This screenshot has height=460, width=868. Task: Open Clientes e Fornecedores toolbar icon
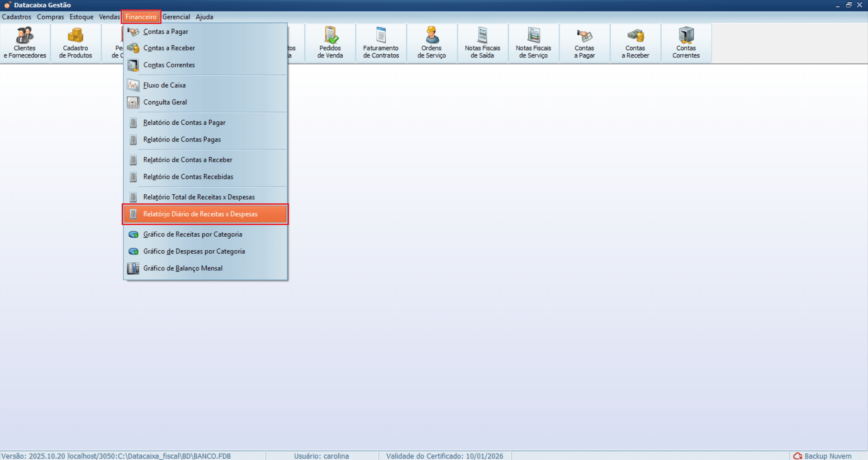coord(25,43)
